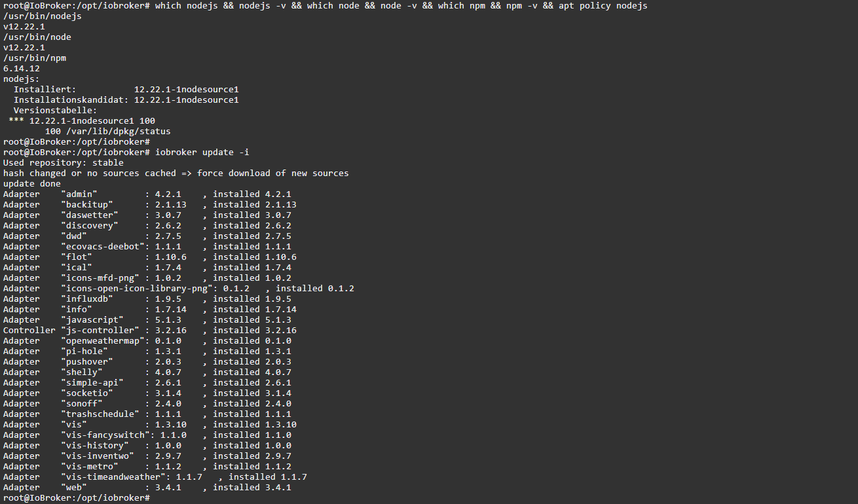
Task: Click the "admin" adapter name
Action: point(79,194)
